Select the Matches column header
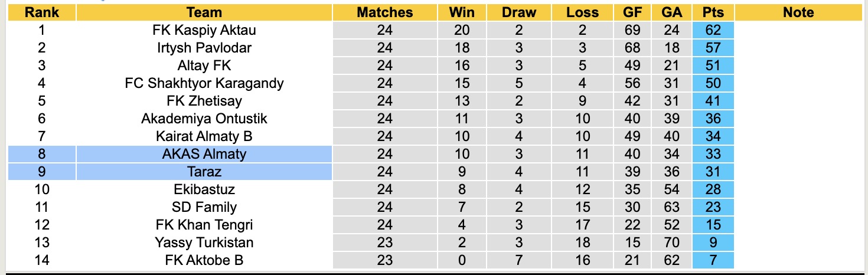This screenshot has height=275, width=868. click(x=385, y=12)
